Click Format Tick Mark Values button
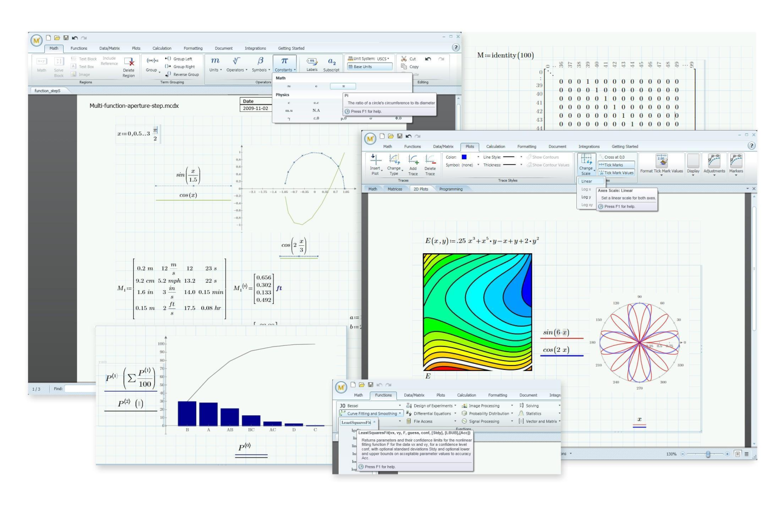 (x=662, y=165)
